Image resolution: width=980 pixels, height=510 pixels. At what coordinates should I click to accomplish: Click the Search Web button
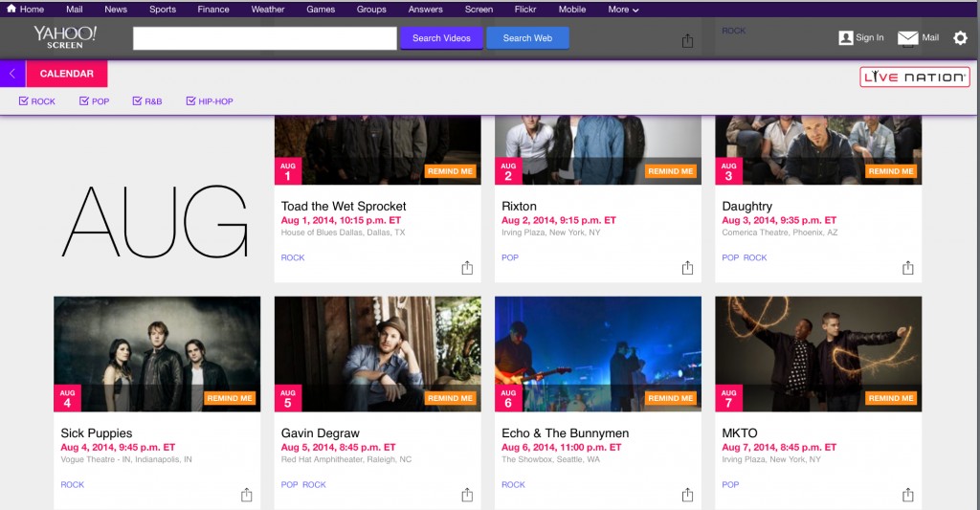coord(527,38)
